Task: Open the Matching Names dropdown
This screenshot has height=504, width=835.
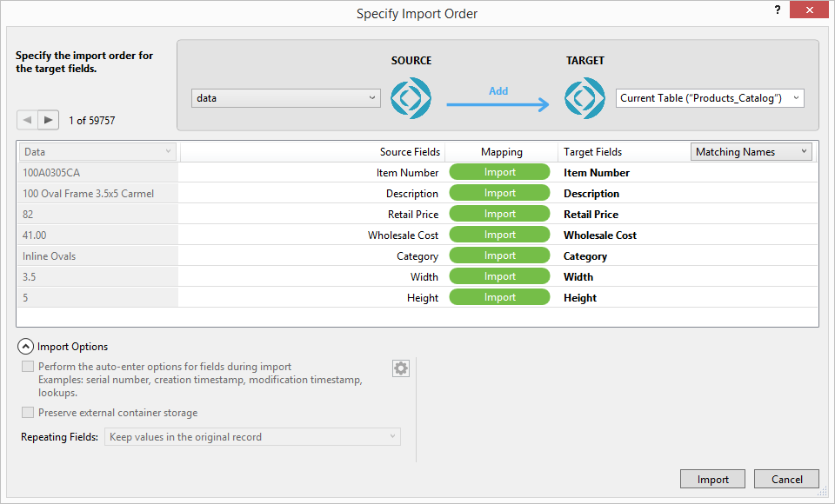Action: pyautogui.click(x=751, y=152)
